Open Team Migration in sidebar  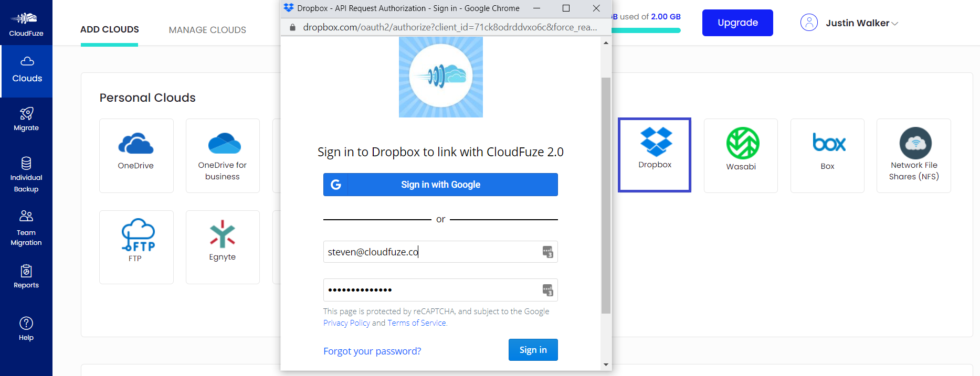(x=26, y=228)
